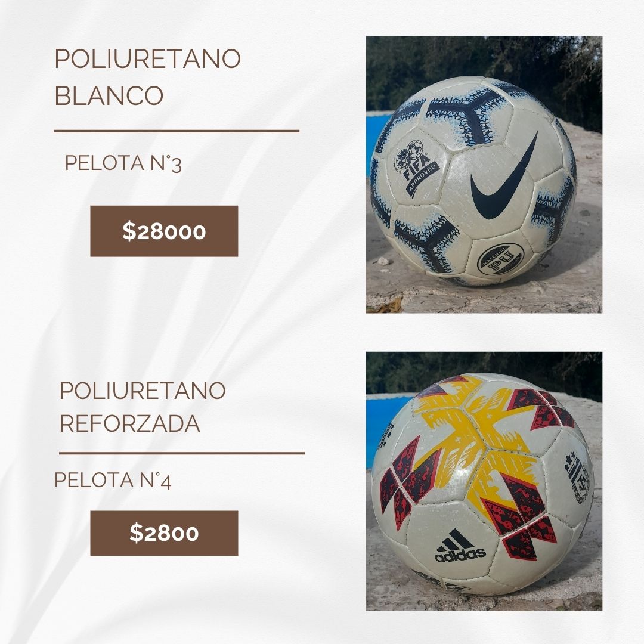Click the brown divider under Reforzada heading
This screenshot has width=644, height=644.
tap(182, 453)
